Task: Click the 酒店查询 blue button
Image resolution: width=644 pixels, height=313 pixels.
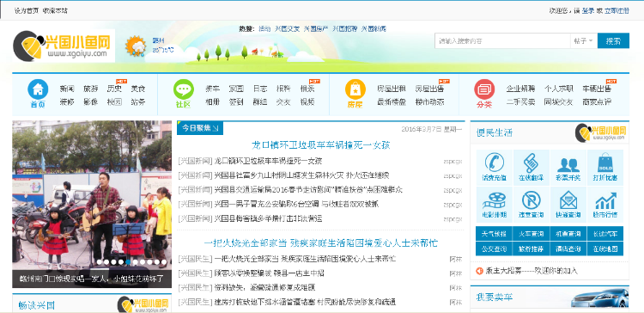Action: [x=568, y=249]
